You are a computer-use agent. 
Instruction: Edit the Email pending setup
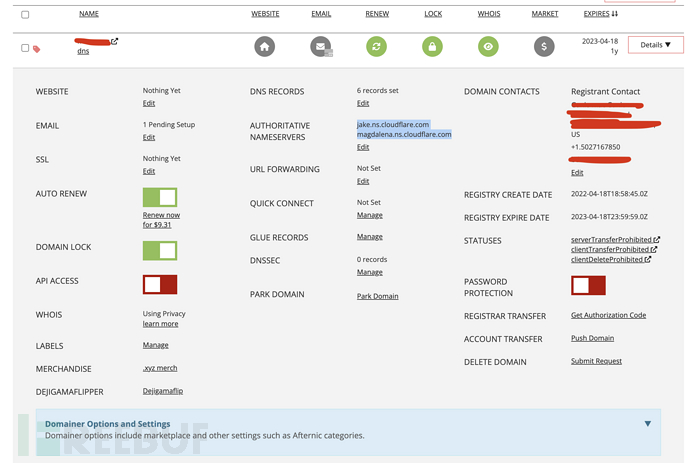149,137
